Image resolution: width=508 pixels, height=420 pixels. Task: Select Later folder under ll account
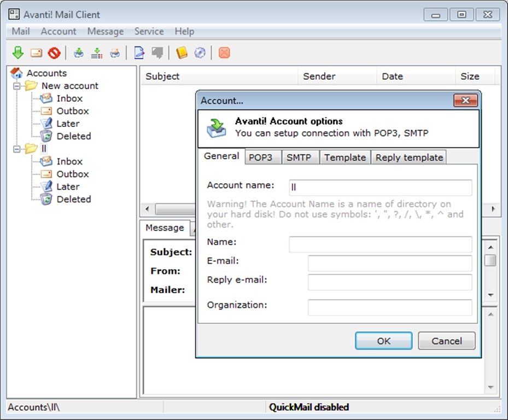tap(68, 186)
